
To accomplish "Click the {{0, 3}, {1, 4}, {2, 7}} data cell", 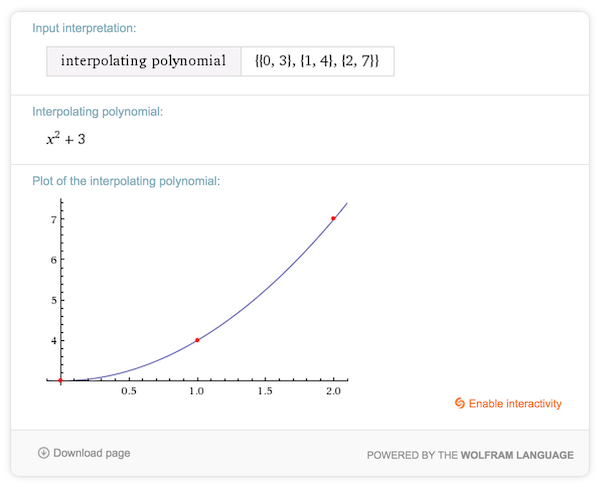I will point(317,61).
